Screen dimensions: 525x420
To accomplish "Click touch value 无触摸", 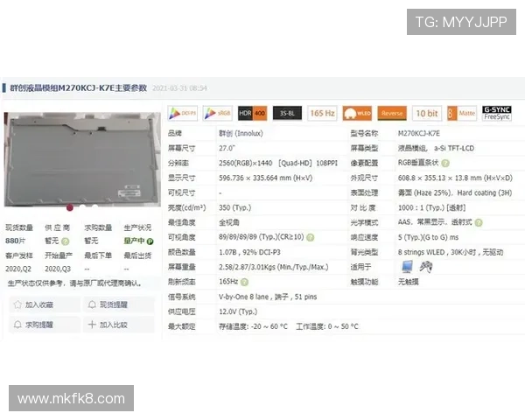I will (408, 282).
